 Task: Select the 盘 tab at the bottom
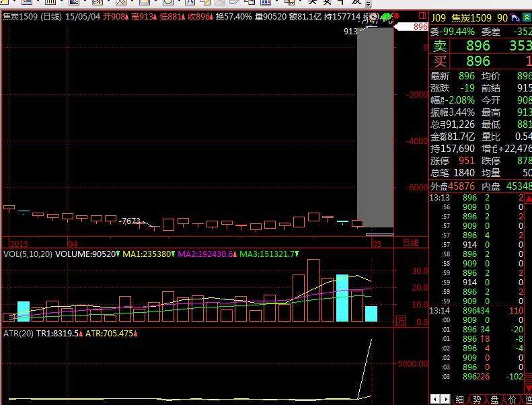tap(496, 399)
